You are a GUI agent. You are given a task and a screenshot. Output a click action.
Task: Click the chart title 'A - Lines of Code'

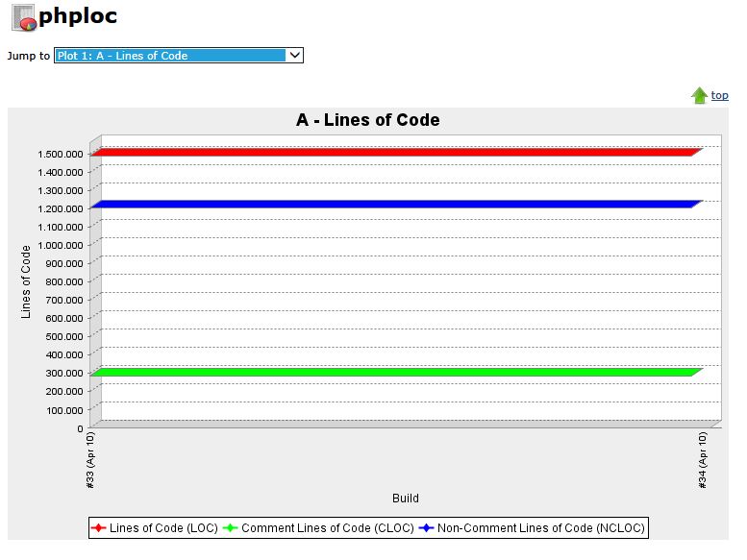[368, 120]
